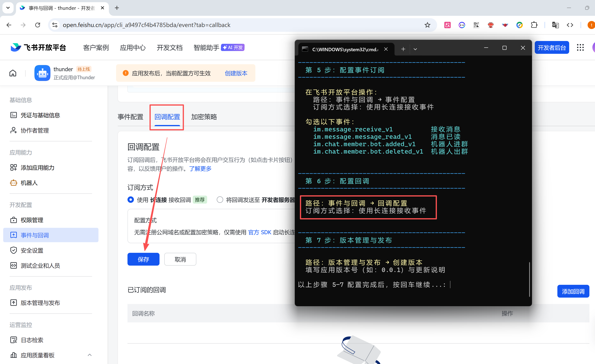
Task: Click the thunder robot app avatar
Action: 42,73
